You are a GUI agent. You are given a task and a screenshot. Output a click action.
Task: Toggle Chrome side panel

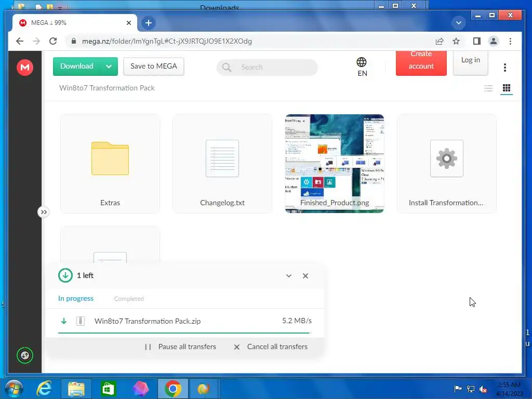477,41
